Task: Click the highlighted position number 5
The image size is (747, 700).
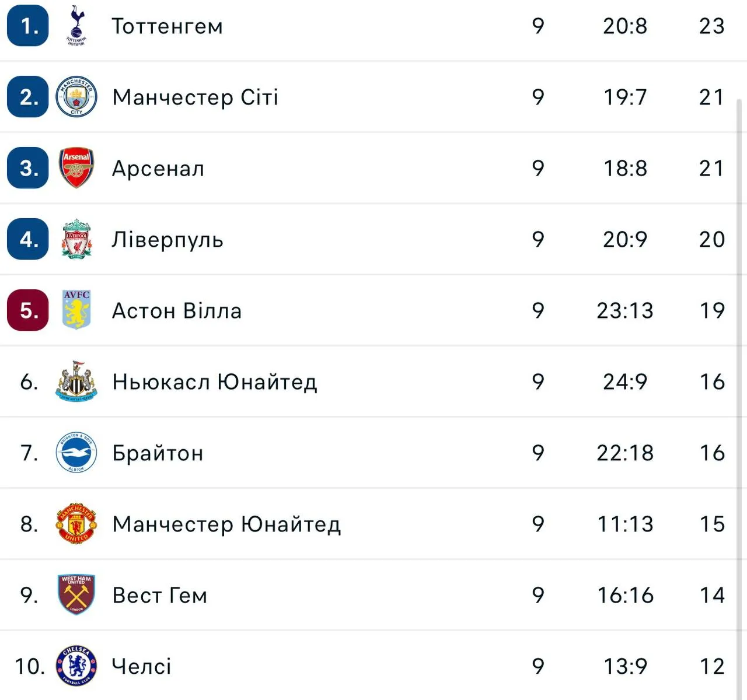Action: coord(27,310)
